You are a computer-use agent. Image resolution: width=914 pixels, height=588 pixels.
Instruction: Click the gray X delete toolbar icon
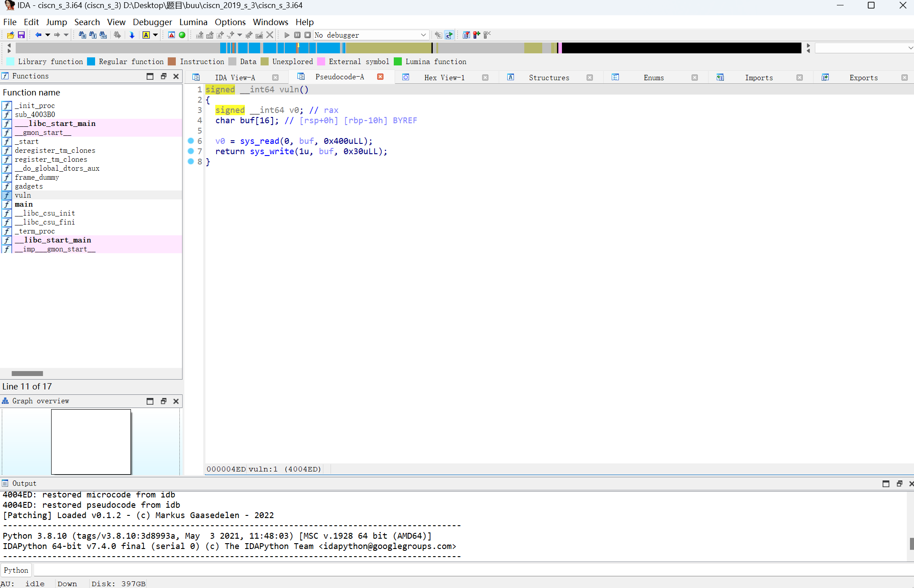coord(270,35)
